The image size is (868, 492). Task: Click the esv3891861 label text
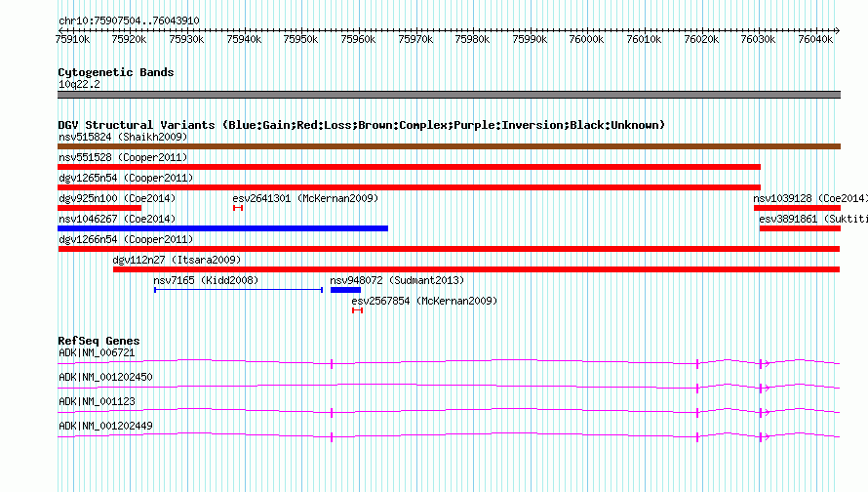(x=813, y=219)
